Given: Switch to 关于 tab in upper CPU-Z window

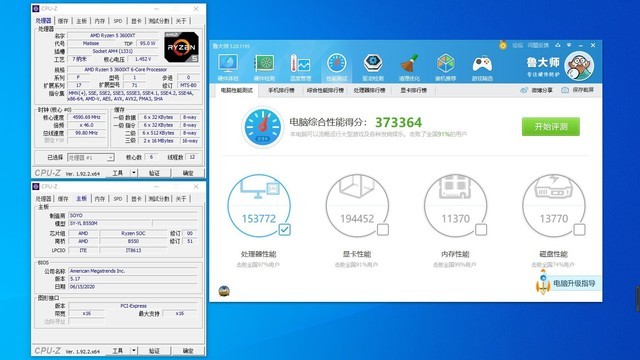Looking at the screenshot, I should (181, 21).
